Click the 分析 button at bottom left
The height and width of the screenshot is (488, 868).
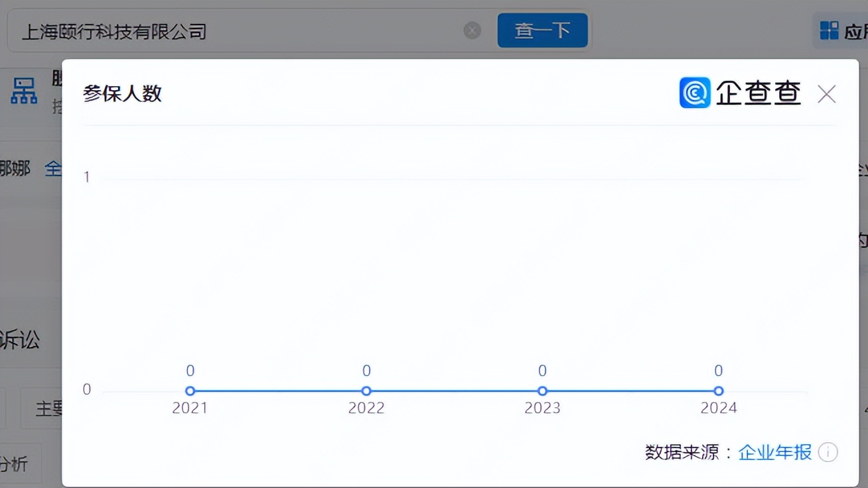click(x=15, y=463)
